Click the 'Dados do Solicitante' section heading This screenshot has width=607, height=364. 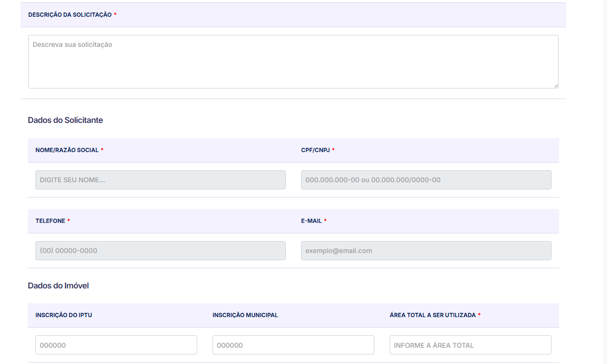[66, 120]
